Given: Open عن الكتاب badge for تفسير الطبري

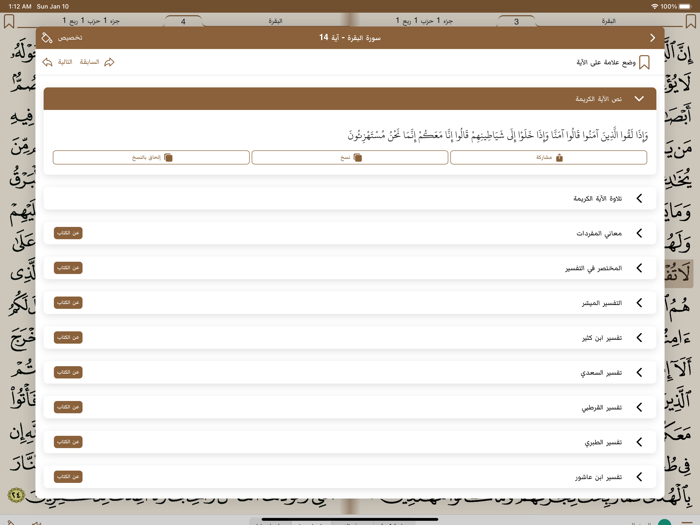Looking at the screenshot, I should [x=68, y=442].
